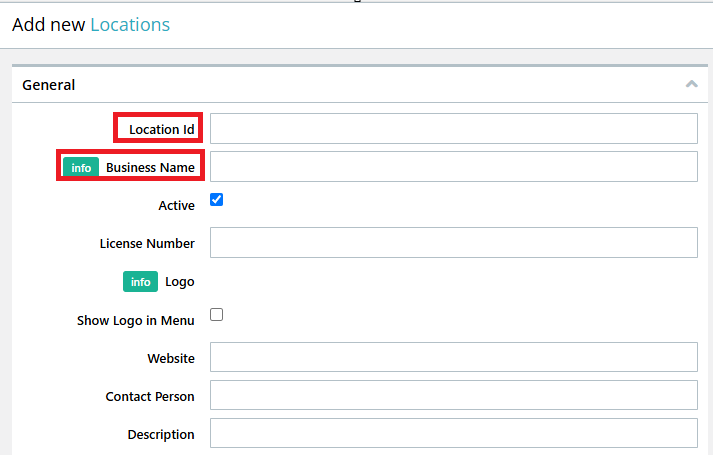713x455 pixels.
Task: Click into the Business Name text field
Action: (454, 167)
